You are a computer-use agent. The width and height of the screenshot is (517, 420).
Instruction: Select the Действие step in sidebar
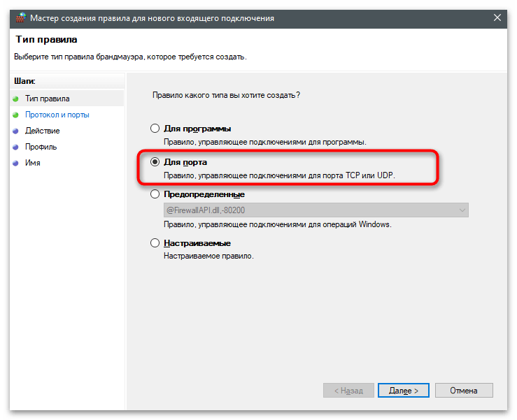43,131
